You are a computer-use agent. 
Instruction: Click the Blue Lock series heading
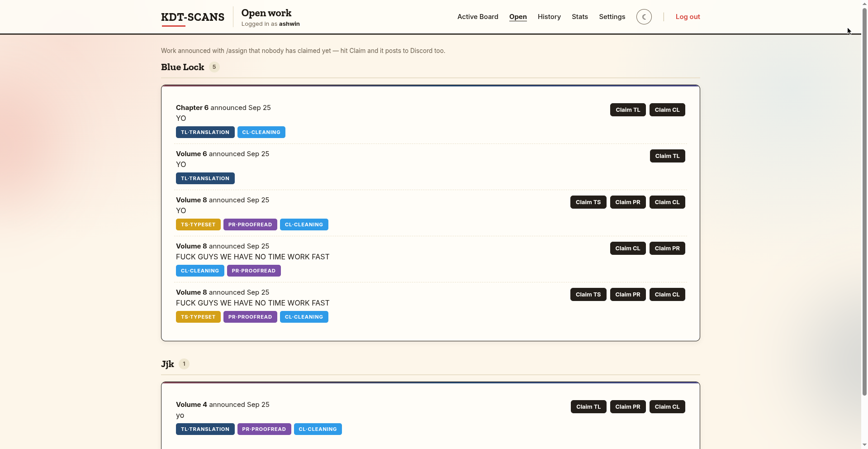(183, 67)
